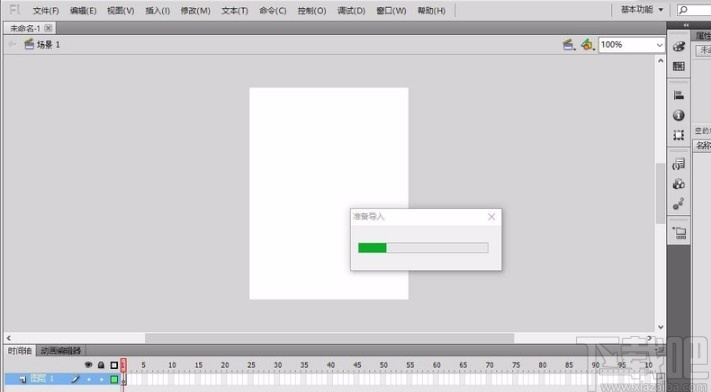Click the horizontal scrollbar left arrow
Viewport: 711px width, 392px height.
(x=9, y=338)
